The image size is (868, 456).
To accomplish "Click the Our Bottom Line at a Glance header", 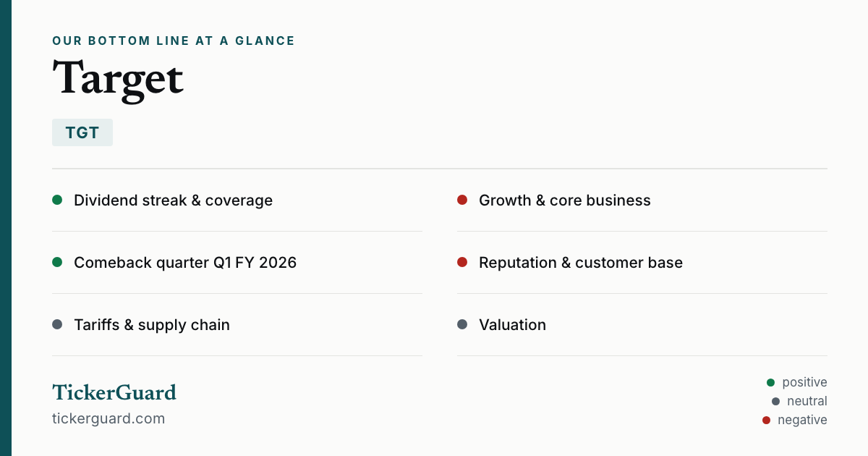I will pyautogui.click(x=174, y=41).
